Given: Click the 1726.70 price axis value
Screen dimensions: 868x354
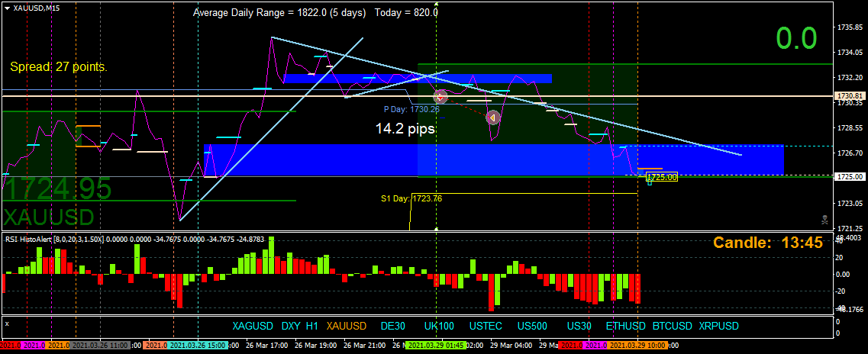Looking at the screenshot, I should coord(850,153).
